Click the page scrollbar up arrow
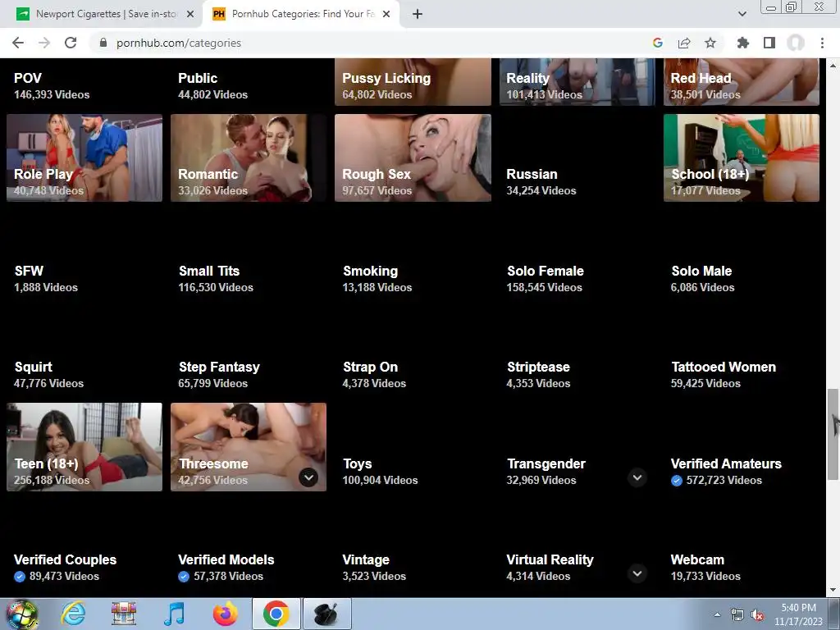Viewport: 840px width, 630px height. (833, 65)
